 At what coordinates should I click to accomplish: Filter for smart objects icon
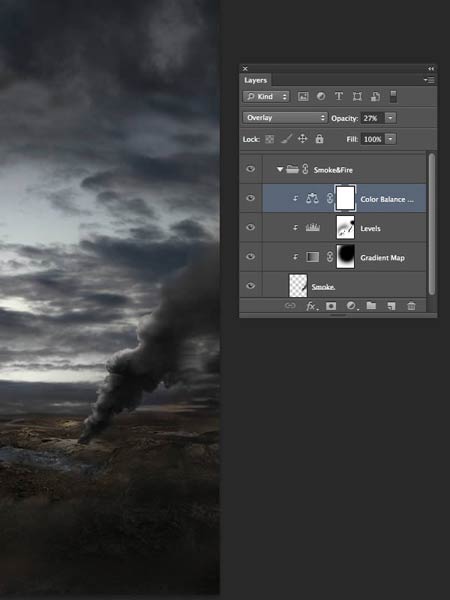(x=375, y=96)
